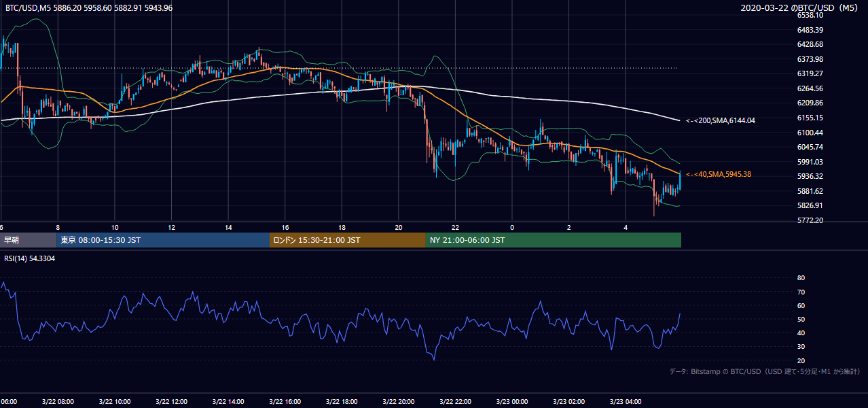This screenshot has height=408, width=868.
Task: Click the 6155.15 price axis label
Action: pos(810,118)
